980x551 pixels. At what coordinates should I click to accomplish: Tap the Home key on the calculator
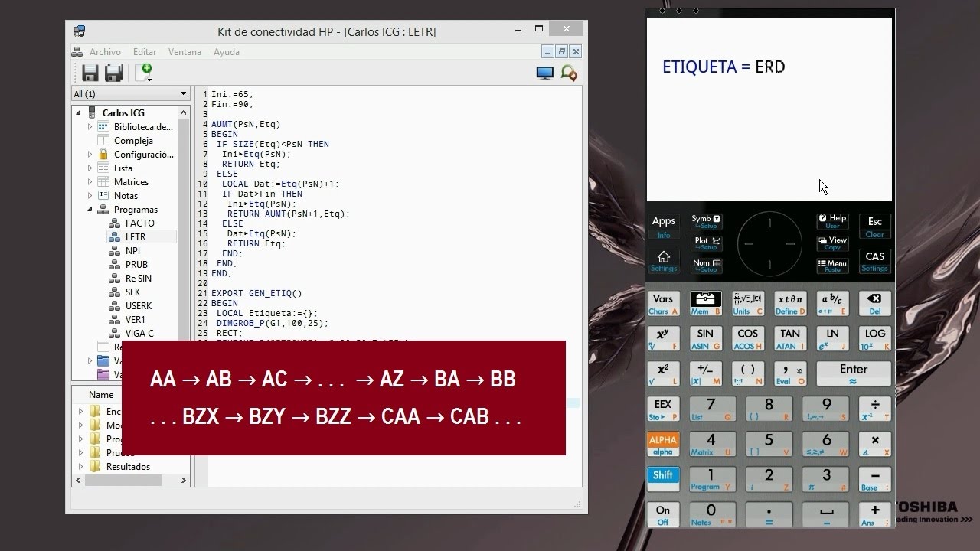pos(664,261)
